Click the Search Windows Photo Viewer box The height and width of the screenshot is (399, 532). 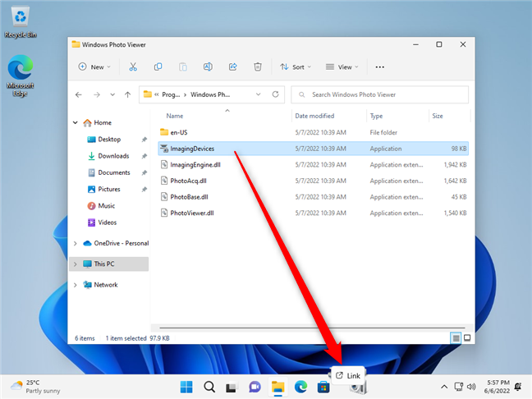click(379, 94)
